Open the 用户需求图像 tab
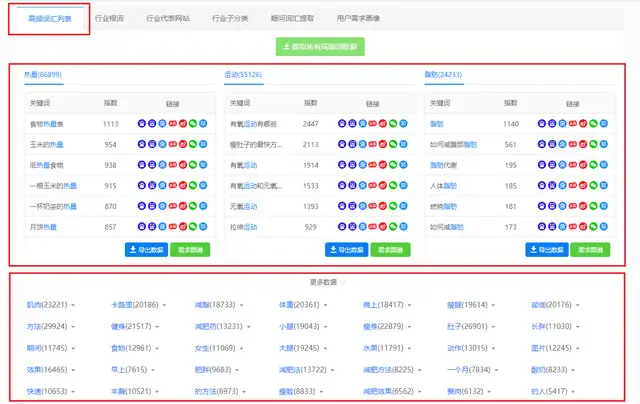Screen dimensions: 640x404 pyautogui.click(x=358, y=18)
